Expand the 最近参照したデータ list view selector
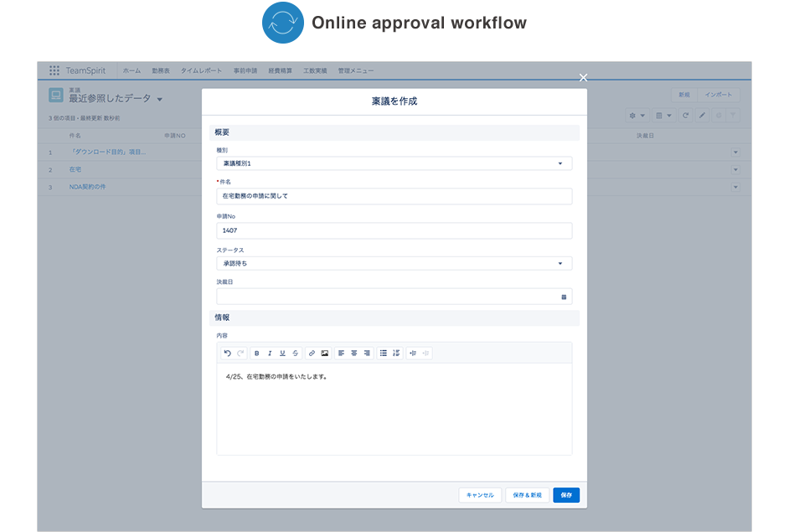Viewport: 789px width, 532px height. (x=159, y=100)
